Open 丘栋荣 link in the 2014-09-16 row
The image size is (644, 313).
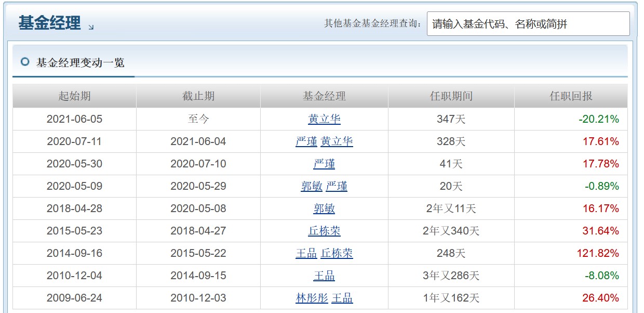337,253
